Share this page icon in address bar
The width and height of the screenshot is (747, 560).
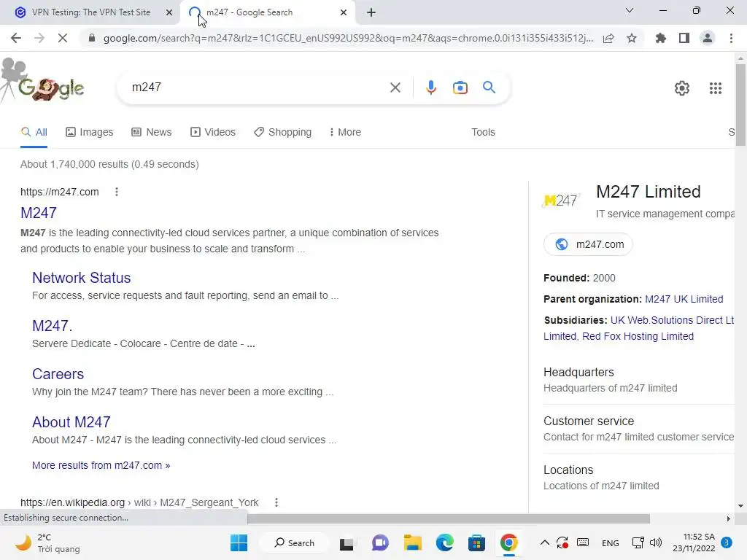tap(608, 38)
